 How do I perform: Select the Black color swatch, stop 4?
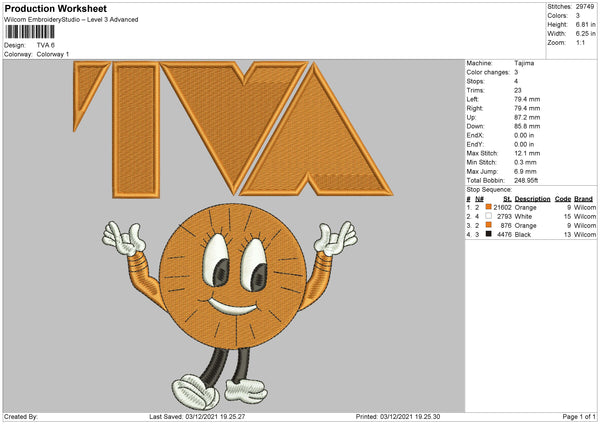coord(488,234)
